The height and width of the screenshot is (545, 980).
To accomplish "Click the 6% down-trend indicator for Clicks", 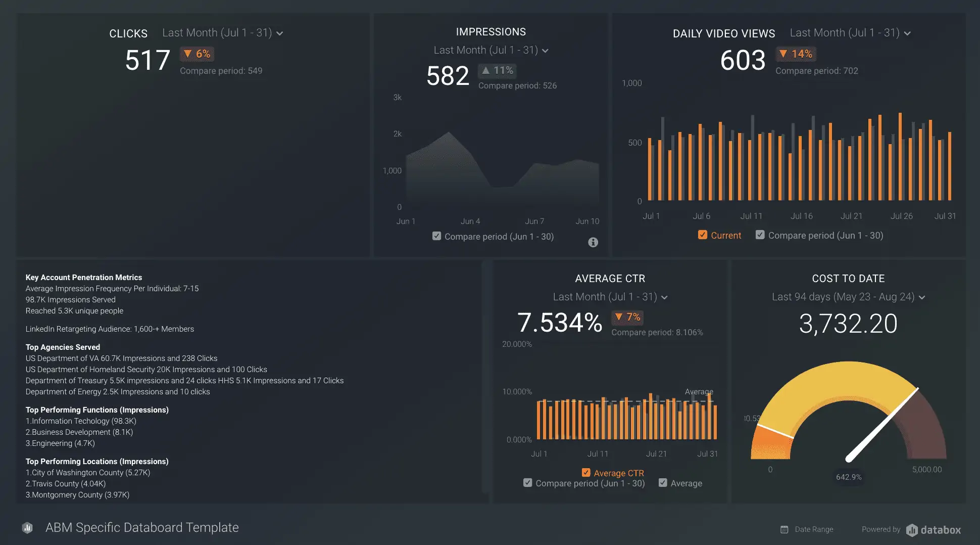I will pos(197,54).
